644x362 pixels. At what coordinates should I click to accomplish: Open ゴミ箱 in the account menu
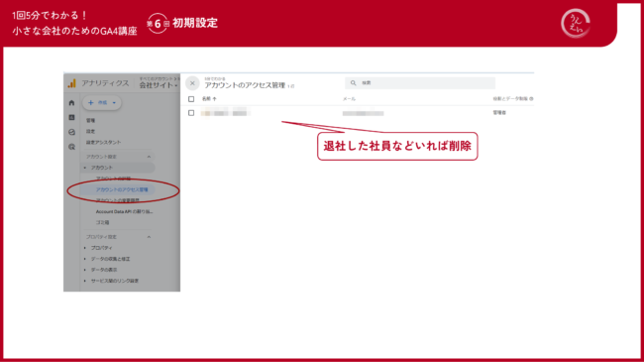pyautogui.click(x=103, y=222)
